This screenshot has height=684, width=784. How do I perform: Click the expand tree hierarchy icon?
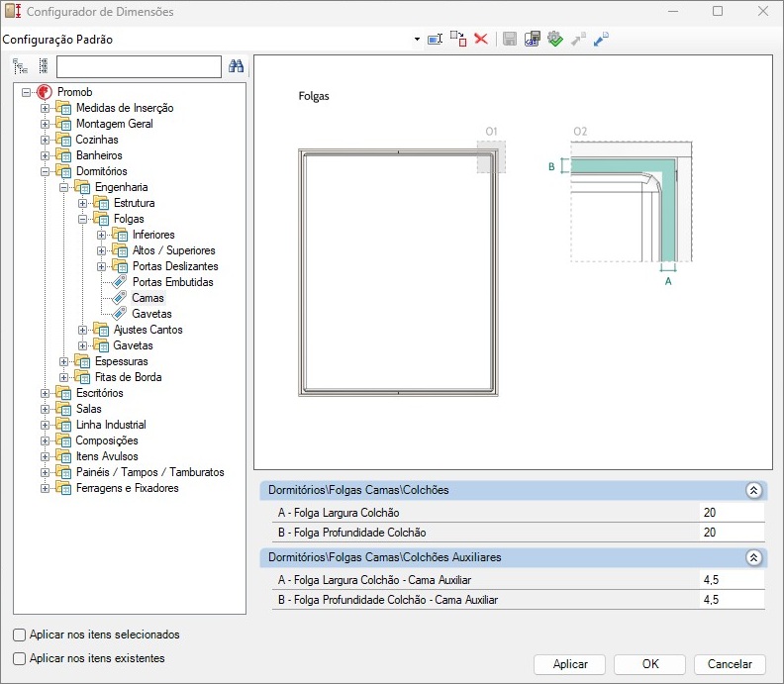[21, 66]
